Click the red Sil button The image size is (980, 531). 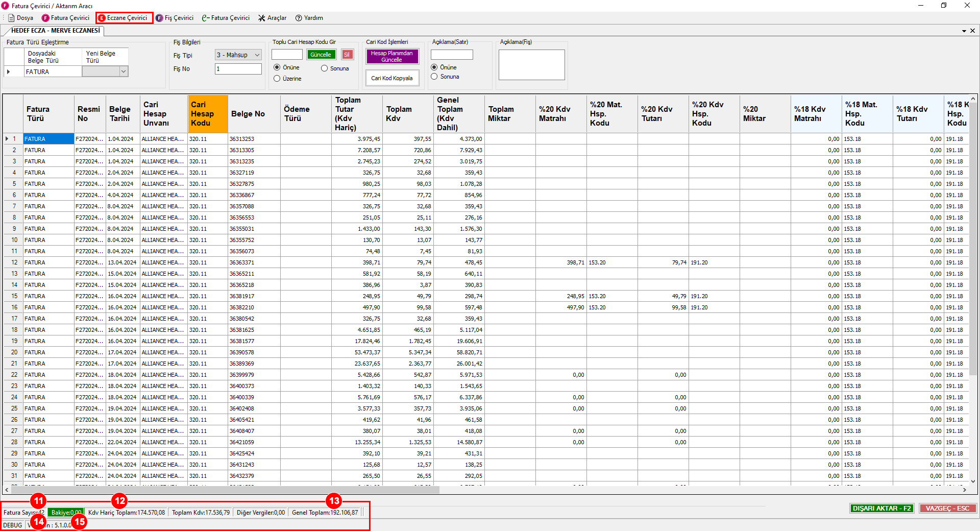pos(347,55)
